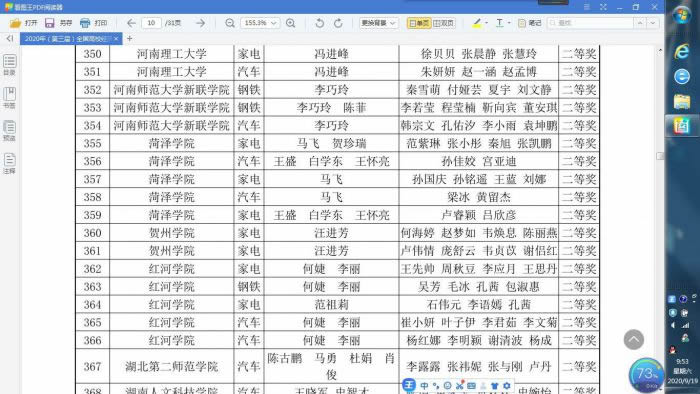Open the 更换背景 background dropdown
This screenshot has width=700, height=394.
pyautogui.click(x=379, y=23)
